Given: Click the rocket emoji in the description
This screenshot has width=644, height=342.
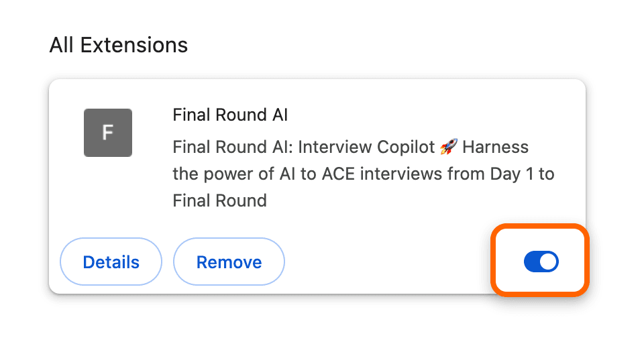Looking at the screenshot, I should tap(449, 147).
